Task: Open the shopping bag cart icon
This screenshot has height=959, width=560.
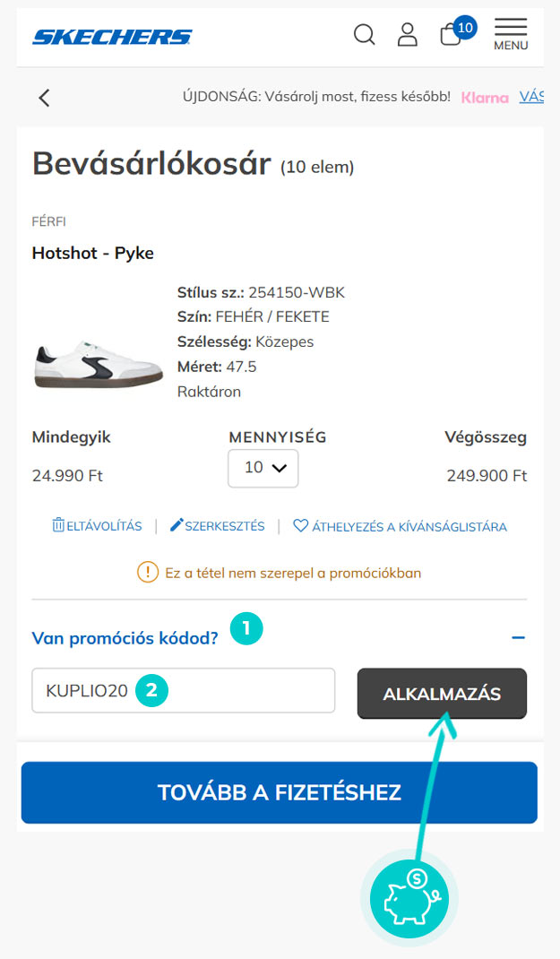Action: tap(452, 36)
